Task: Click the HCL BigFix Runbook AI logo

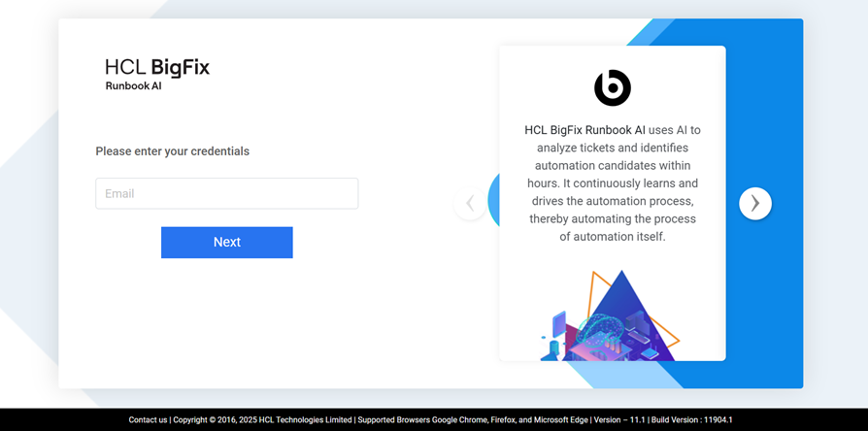Action: [157, 75]
